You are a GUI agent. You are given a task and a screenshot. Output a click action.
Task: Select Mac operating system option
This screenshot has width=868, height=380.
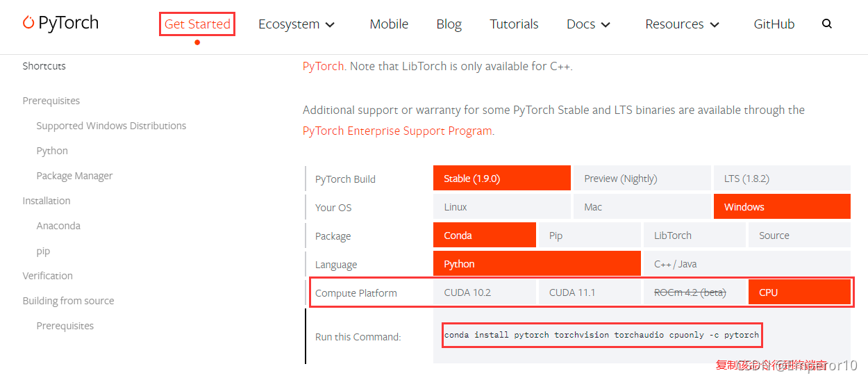tap(642, 207)
